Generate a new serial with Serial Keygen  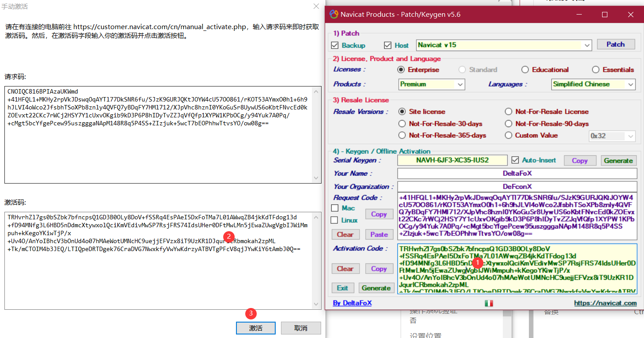[x=618, y=160]
